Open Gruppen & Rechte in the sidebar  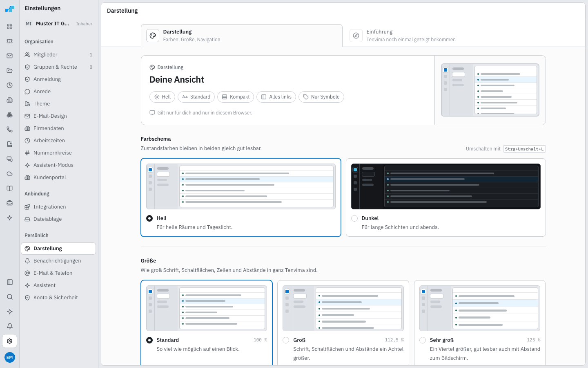tap(58, 67)
